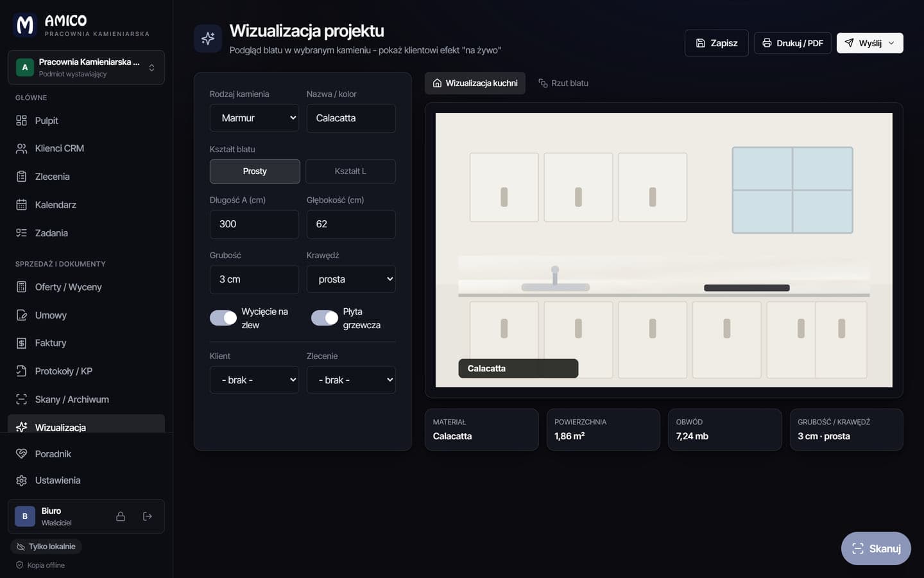Click the Umowy contract icon

21,315
